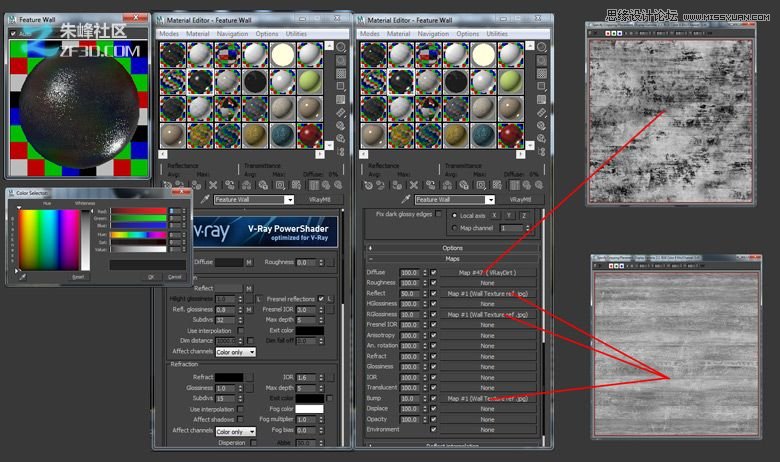Image resolution: width=780 pixels, height=462 pixels.
Task: Click the pick-material eyedropper in PowerShader editor
Action: point(205,199)
